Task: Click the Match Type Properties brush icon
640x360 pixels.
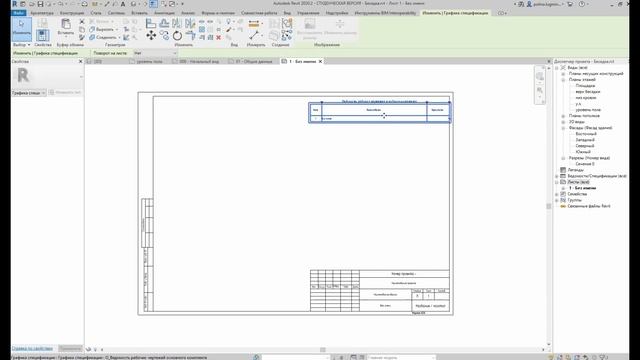Action: click(82, 38)
